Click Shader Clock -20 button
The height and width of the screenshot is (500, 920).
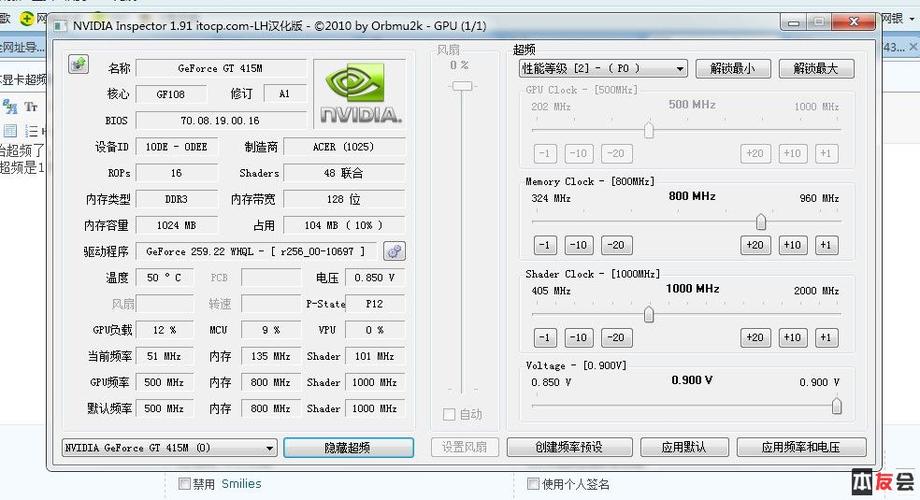[x=616, y=337]
